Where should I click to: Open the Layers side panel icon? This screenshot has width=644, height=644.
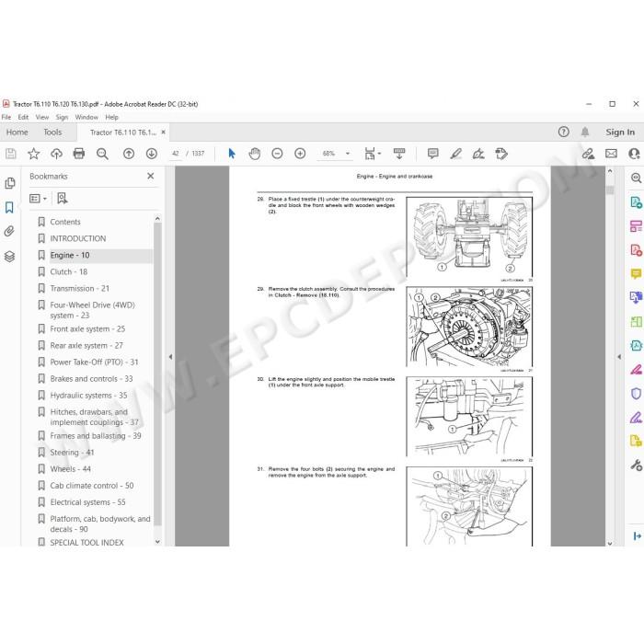[9, 257]
